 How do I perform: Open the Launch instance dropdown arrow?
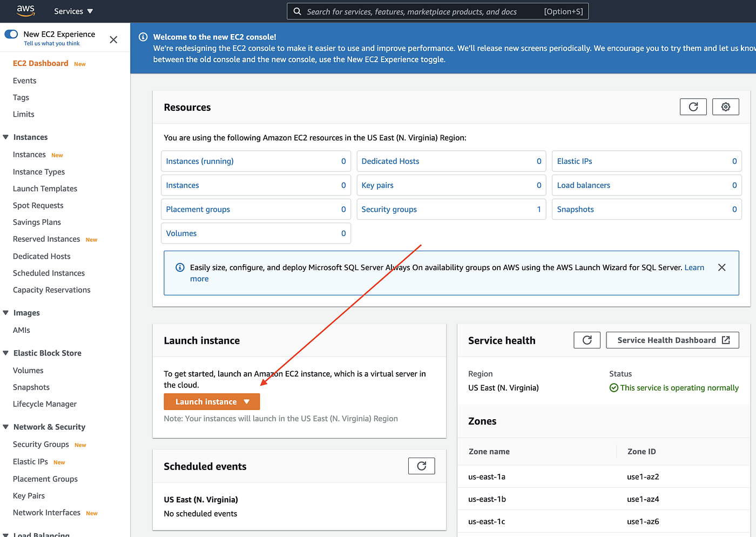(247, 401)
